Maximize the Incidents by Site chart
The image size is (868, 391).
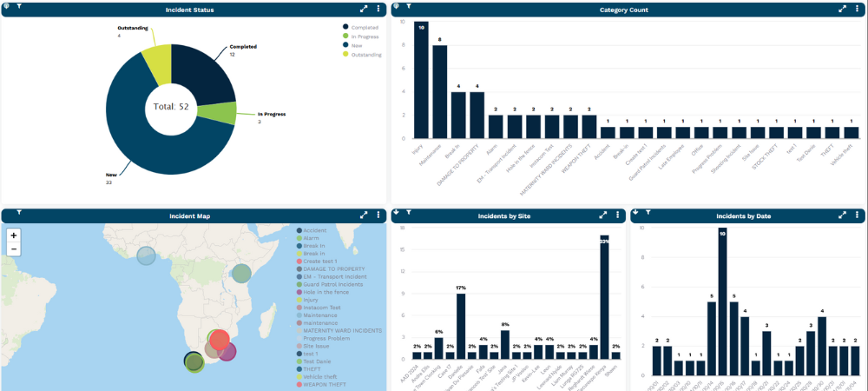tap(602, 215)
